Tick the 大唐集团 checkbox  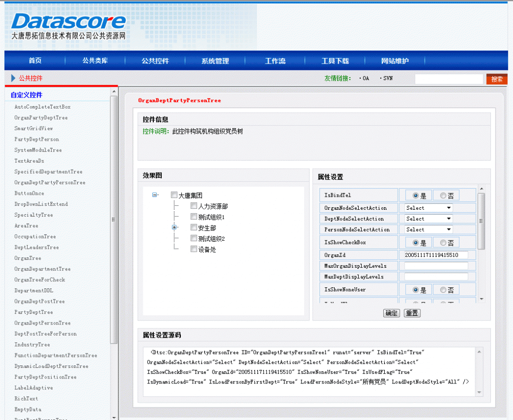point(174,195)
